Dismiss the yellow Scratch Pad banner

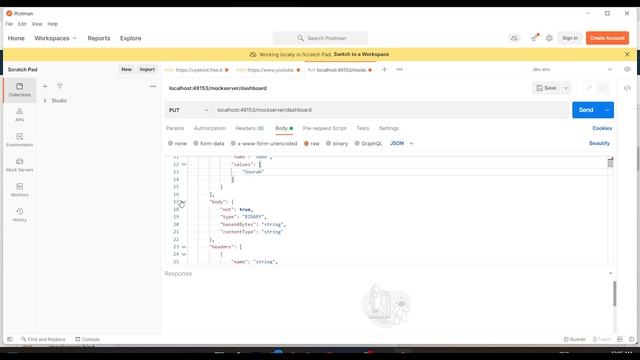pos(627,54)
